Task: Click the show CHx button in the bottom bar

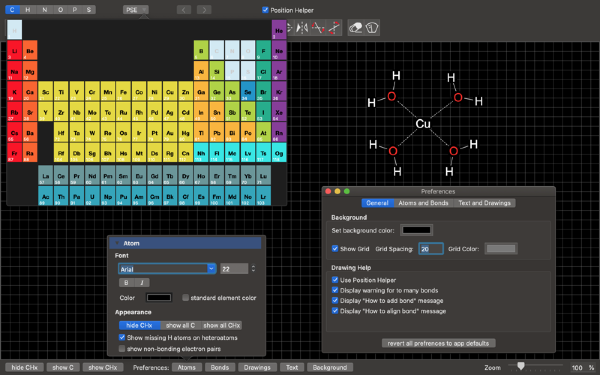Action: click(x=103, y=367)
